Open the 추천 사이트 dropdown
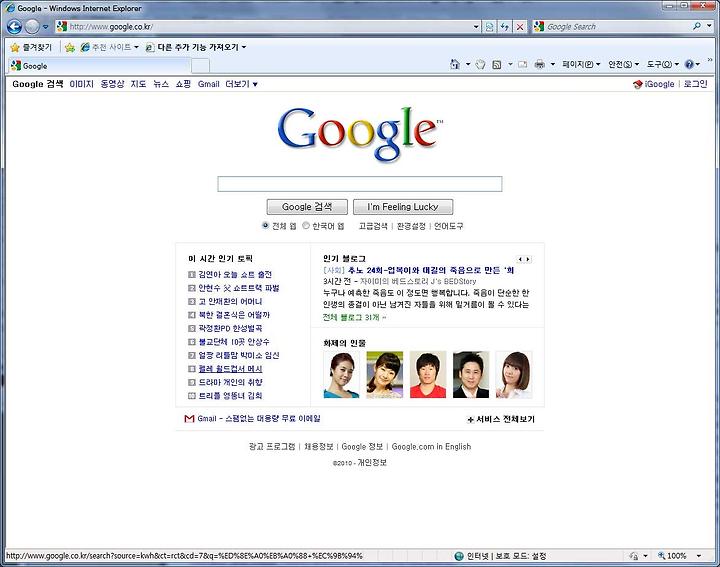 tap(109, 47)
